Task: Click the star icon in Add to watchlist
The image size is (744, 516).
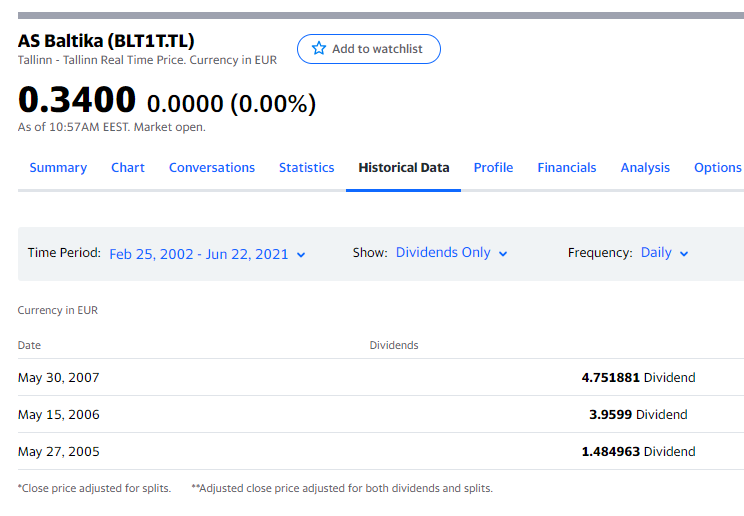Action: click(x=319, y=48)
